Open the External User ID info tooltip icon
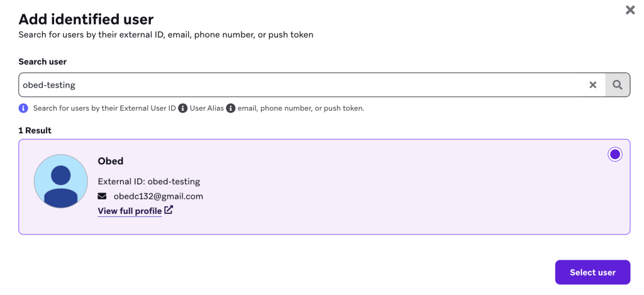This screenshot has height=295, width=644. (183, 108)
